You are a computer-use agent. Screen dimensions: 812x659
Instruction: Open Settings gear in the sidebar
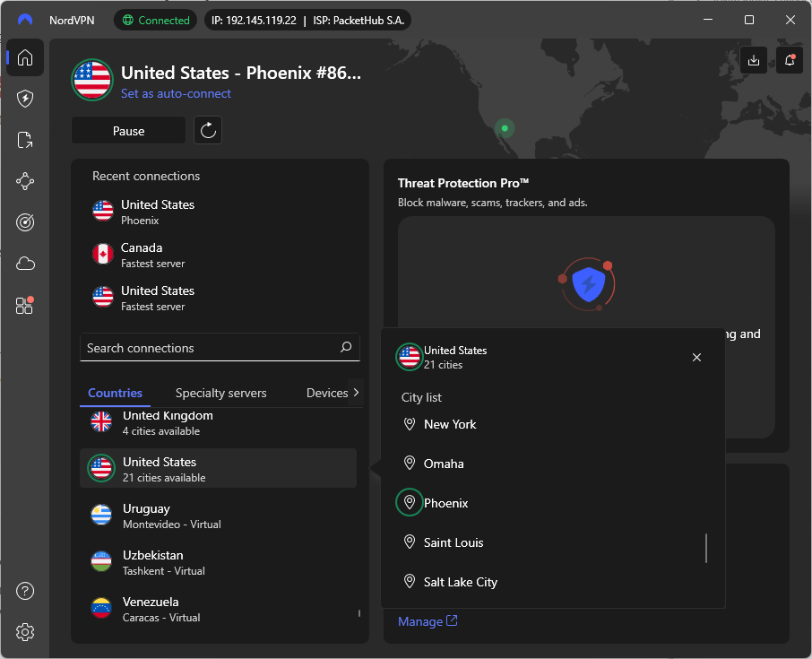pos(25,632)
